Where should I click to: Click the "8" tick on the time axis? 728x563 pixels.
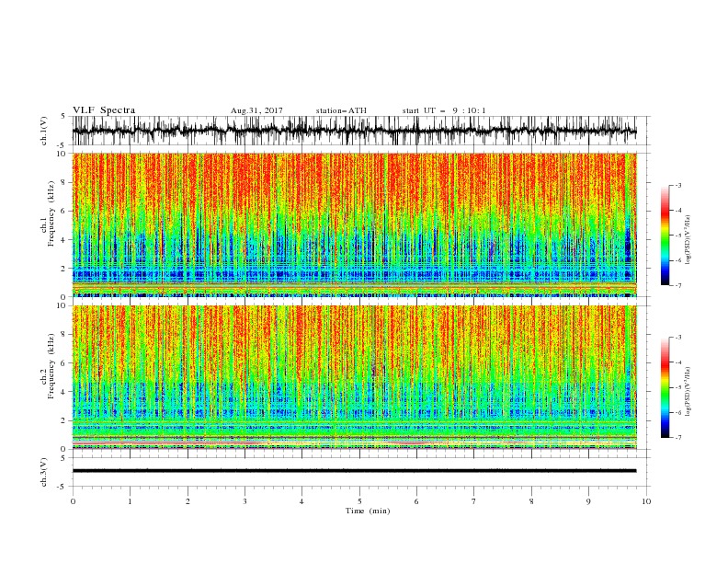531,501
